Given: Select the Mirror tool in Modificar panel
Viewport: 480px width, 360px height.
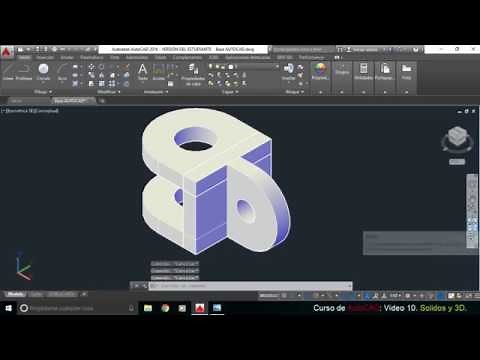Looking at the screenshot, I should pos(102,75).
